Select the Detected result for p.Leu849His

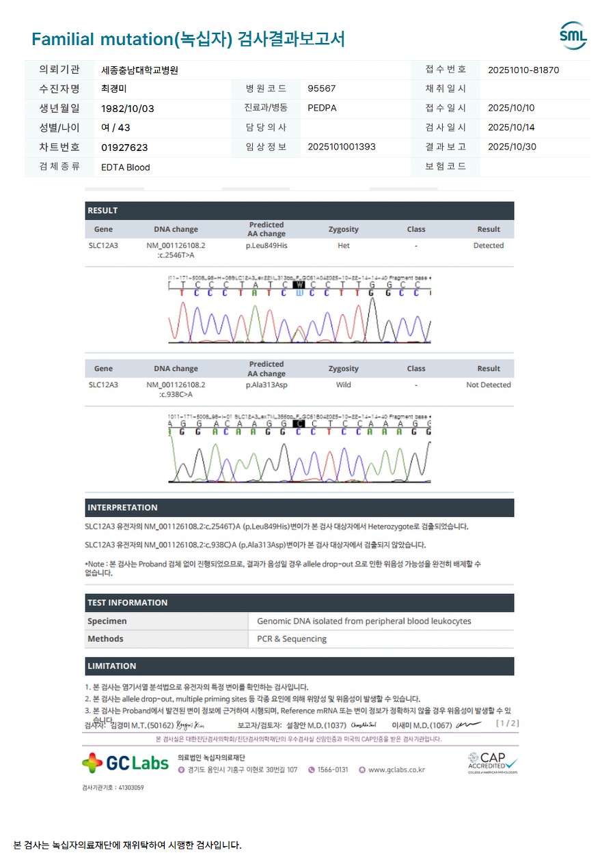coord(489,245)
